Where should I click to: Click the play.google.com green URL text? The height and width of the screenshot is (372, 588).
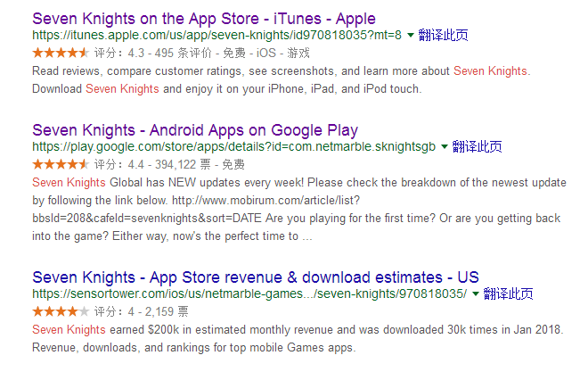click(233, 146)
